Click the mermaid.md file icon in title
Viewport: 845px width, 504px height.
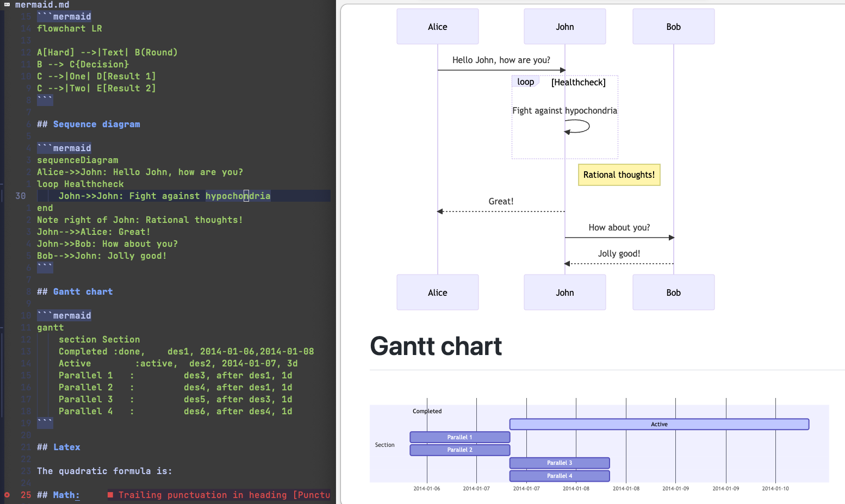tap(7, 4)
